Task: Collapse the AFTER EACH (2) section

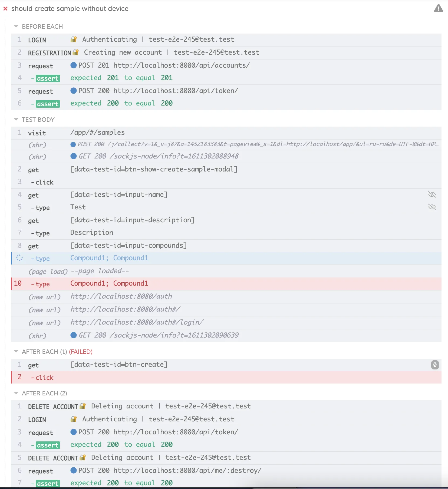Action: pyautogui.click(x=16, y=393)
